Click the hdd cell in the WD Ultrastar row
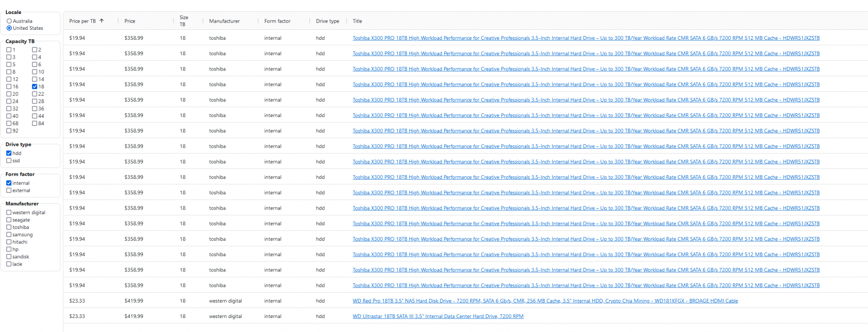 tap(320, 316)
